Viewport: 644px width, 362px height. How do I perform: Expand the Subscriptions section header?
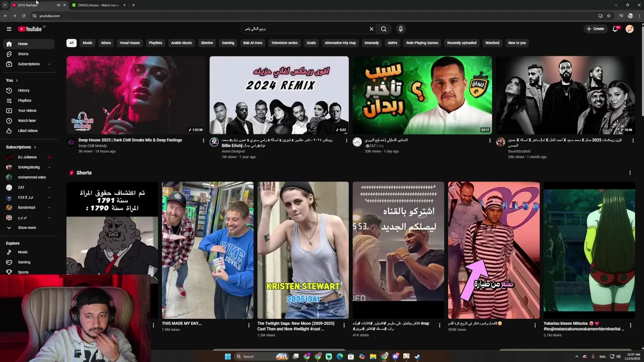coord(21,147)
